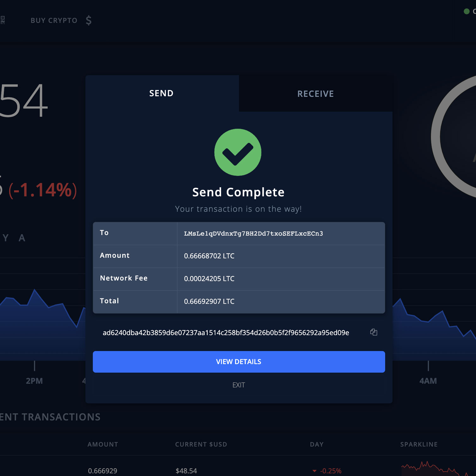This screenshot has width=476, height=476.
Task: Click the red (-1.14%) change indicator
Action: (x=43, y=190)
